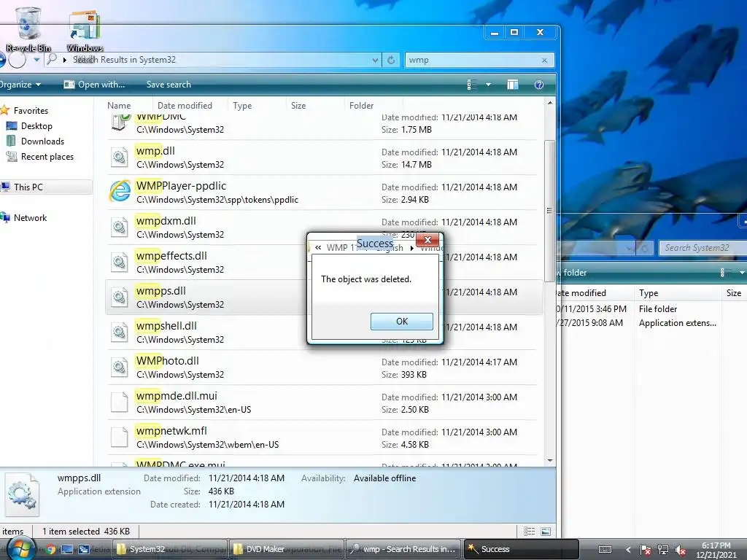Switch to Success taskbar item
Screen dimensions: 747x560
point(521,550)
